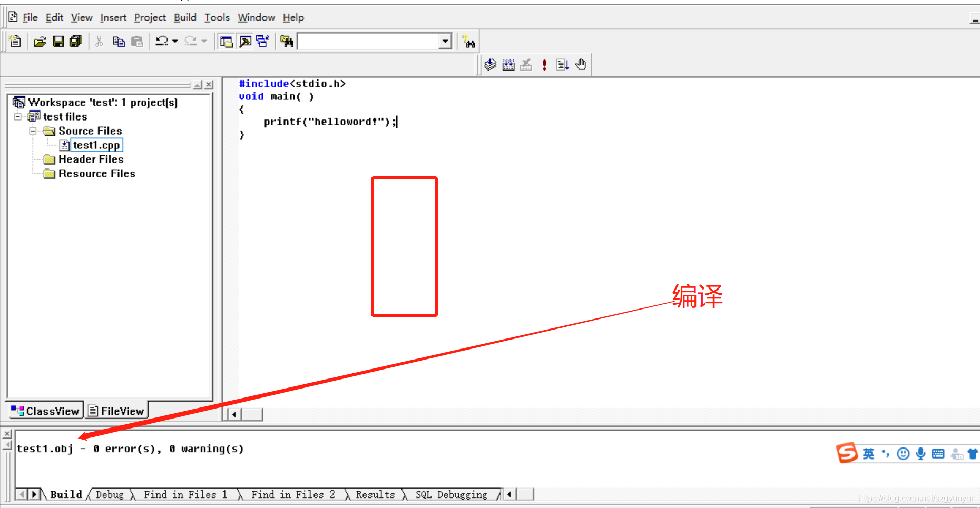Open the Project menu
The width and height of the screenshot is (980, 508).
150,17
